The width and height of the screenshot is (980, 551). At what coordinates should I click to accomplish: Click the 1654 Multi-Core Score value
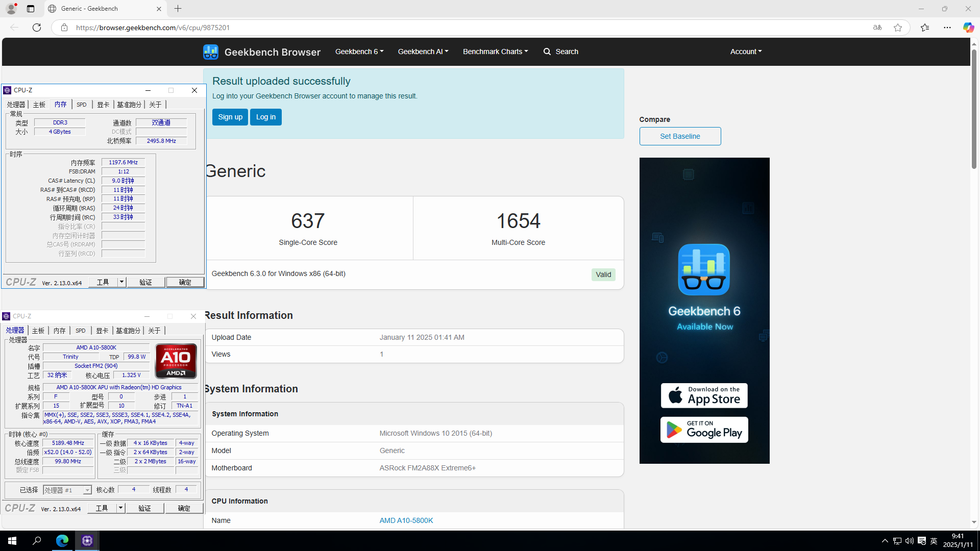click(518, 221)
